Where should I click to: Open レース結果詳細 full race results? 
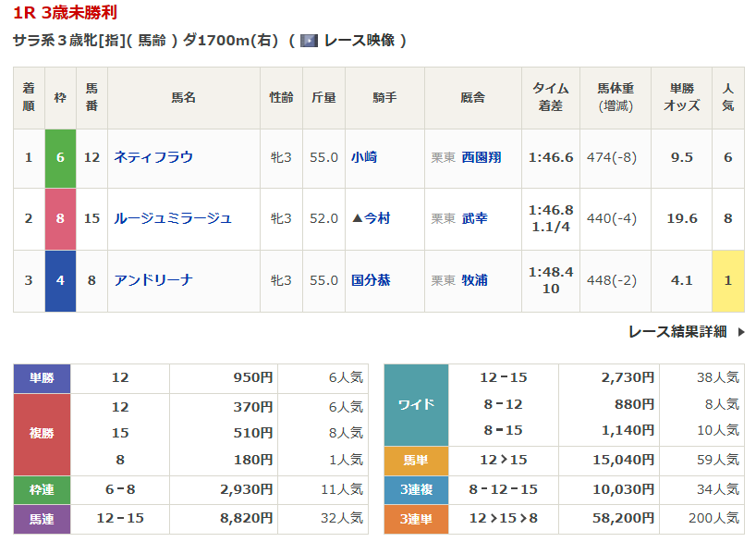677,332
